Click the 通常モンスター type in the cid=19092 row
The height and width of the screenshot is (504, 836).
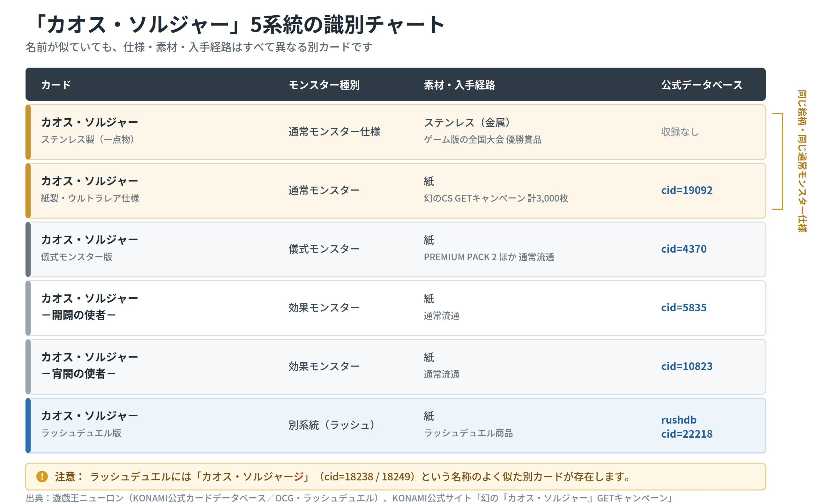pyautogui.click(x=324, y=190)
